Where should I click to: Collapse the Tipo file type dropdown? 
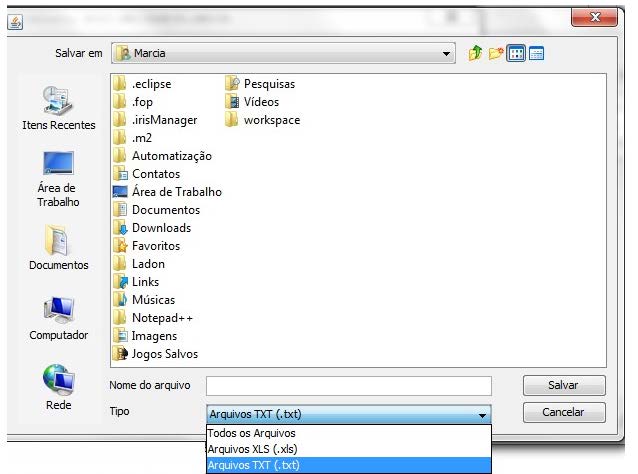[482, 415]
